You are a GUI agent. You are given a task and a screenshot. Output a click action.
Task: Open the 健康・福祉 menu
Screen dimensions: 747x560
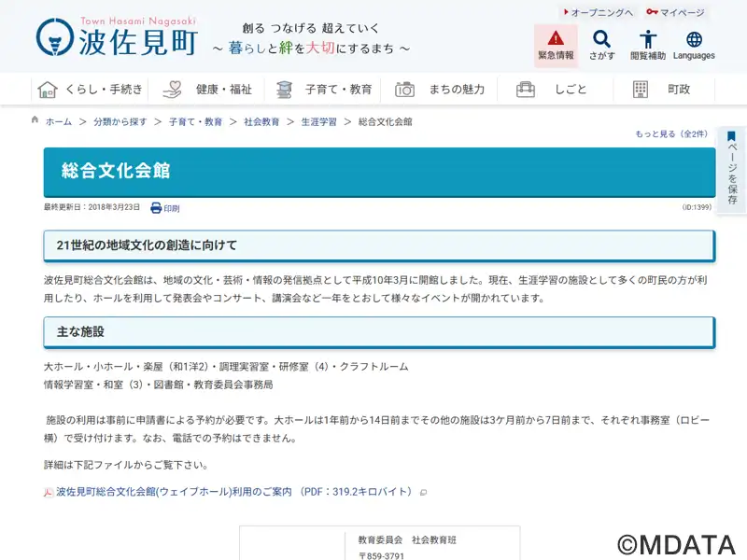(207, 90)
